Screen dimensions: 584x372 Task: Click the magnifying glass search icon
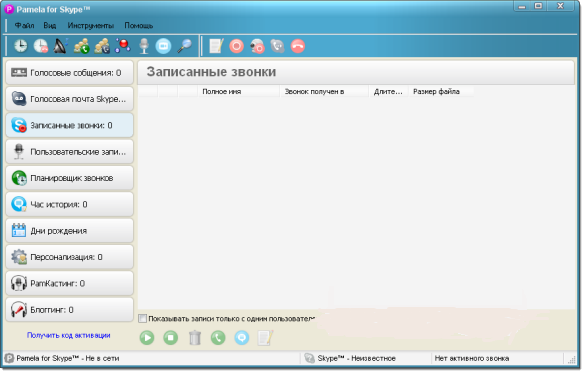coord(184,46)
